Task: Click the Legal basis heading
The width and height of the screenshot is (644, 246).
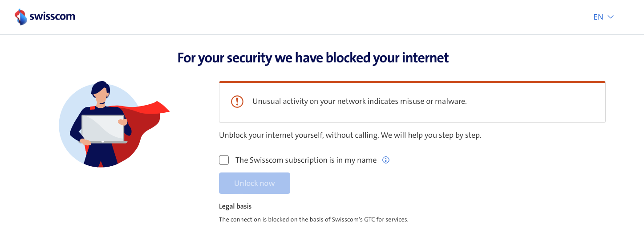Action: (x=235, y=206)
